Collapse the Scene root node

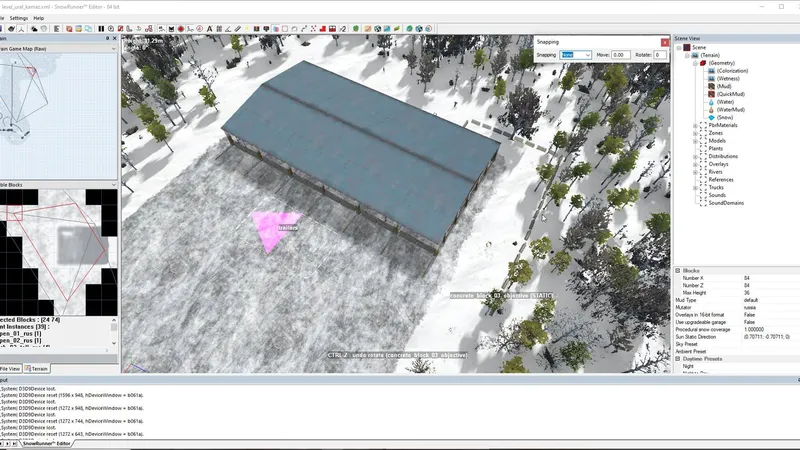[x=679, y=47]
